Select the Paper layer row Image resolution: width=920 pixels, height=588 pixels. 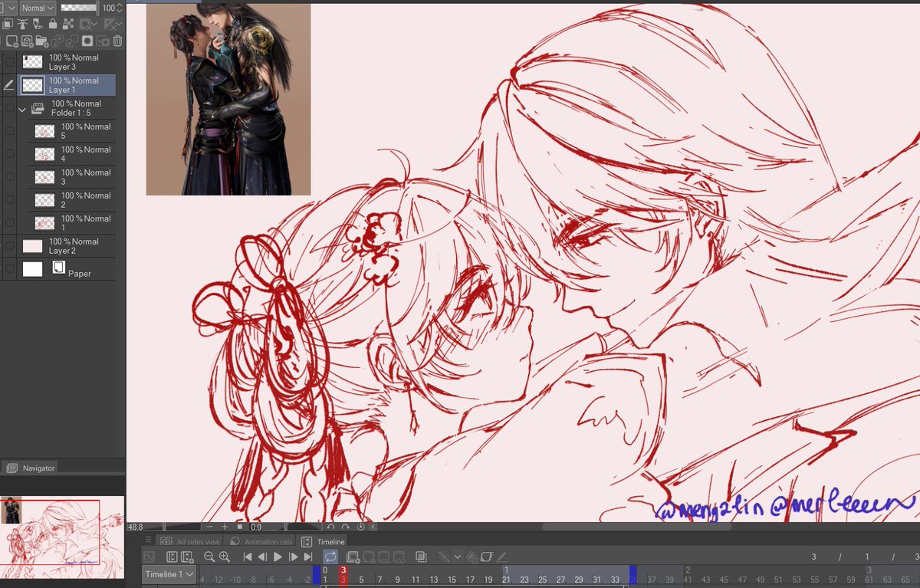tap(65, 269)
